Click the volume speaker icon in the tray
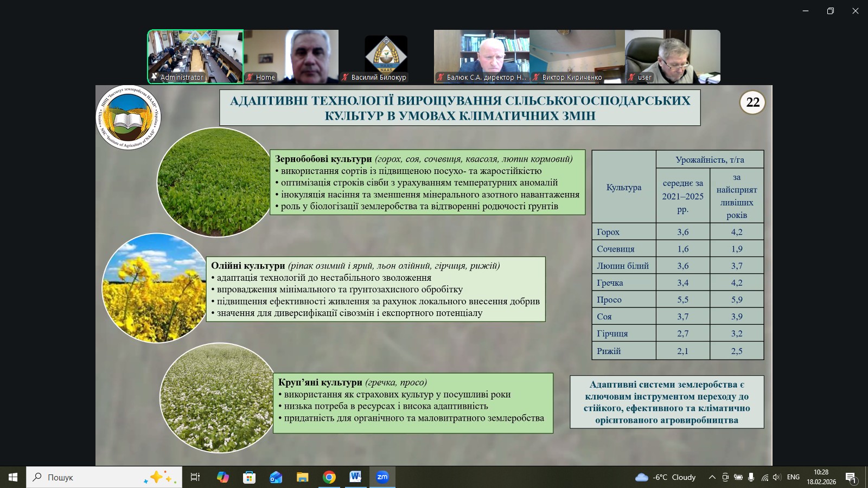868x488 pixels. [776, 477]
